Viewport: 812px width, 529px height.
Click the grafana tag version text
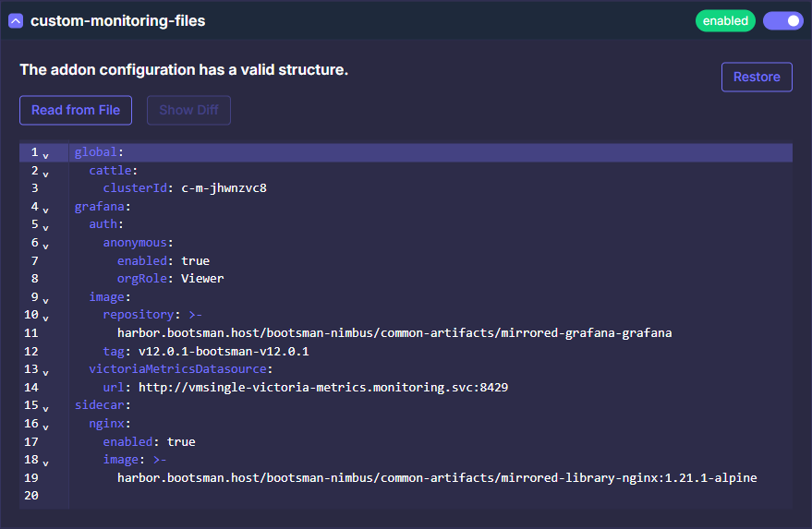pyautogui.click(x=223, y=352)
